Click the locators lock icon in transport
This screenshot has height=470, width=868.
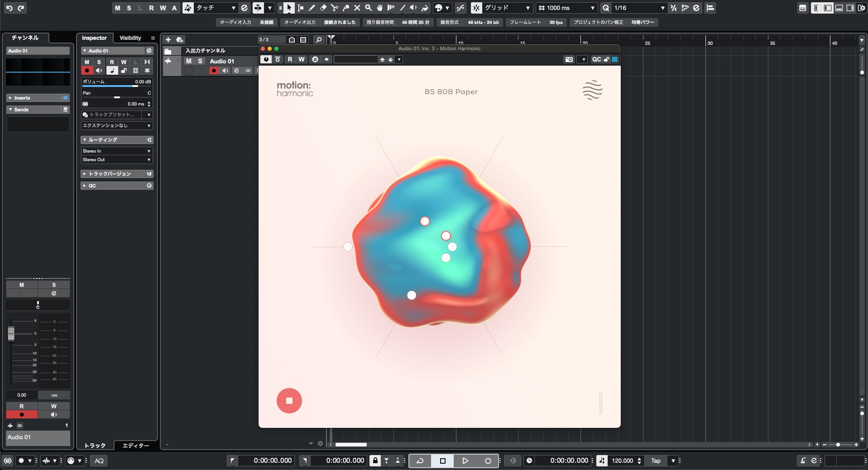375,460
